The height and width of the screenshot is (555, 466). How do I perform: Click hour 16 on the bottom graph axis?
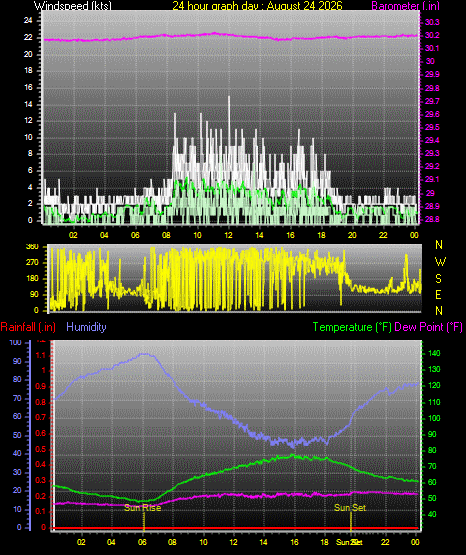point(294,542)
